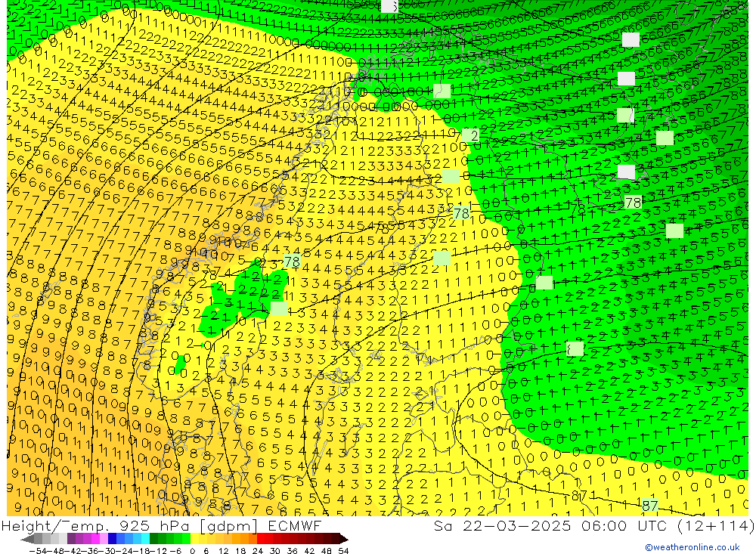Click the boxed '87' contour label

(x=649, y=506)
